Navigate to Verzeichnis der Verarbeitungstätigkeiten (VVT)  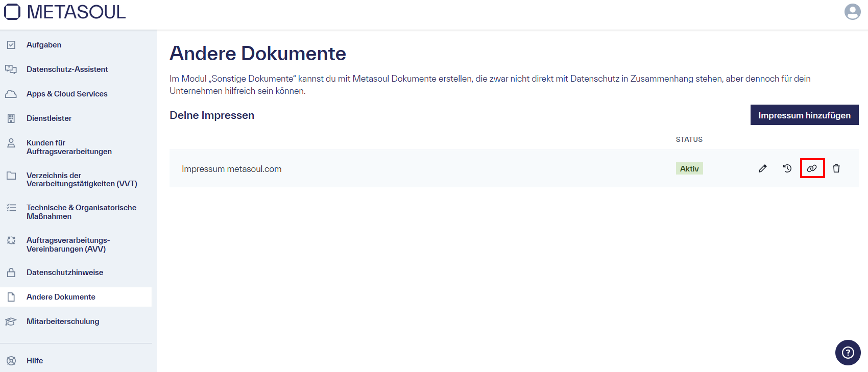coord(82,180)
